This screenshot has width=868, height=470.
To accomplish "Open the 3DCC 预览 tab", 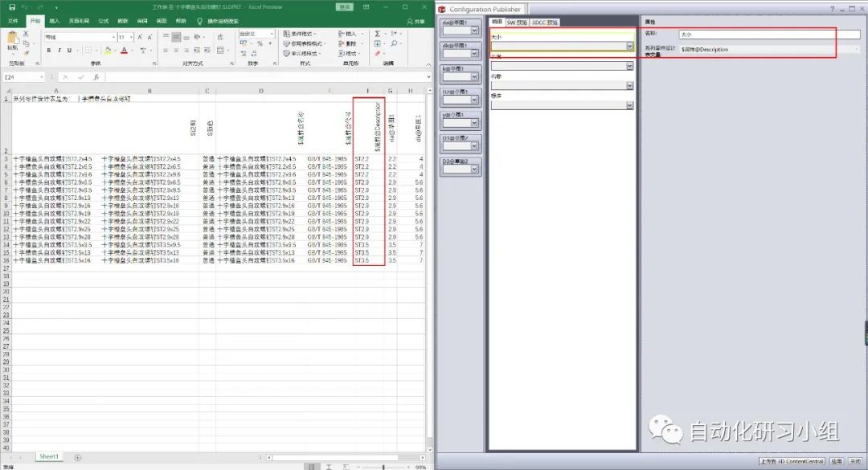I will 545,22.
